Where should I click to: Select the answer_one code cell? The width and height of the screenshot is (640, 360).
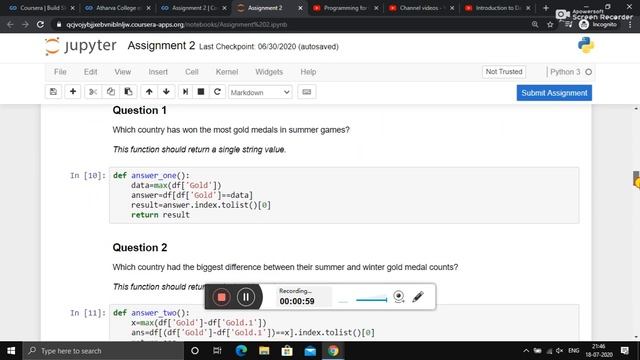point(344,195)
